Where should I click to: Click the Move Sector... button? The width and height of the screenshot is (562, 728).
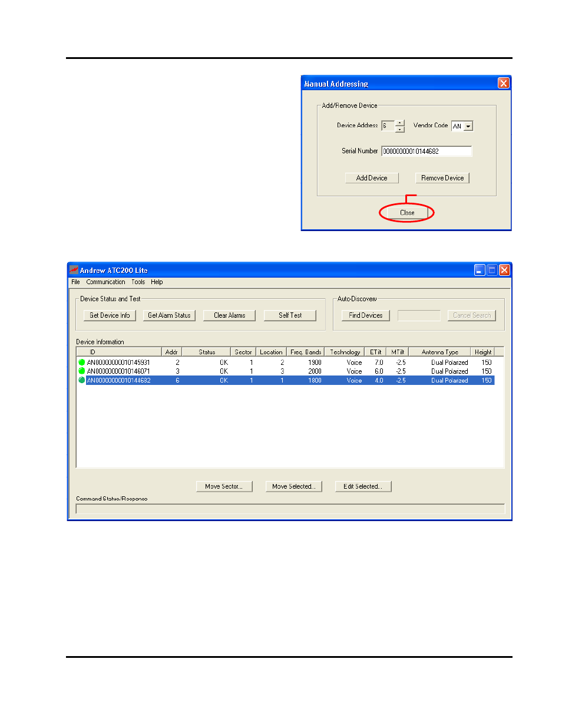pos(224,486)
